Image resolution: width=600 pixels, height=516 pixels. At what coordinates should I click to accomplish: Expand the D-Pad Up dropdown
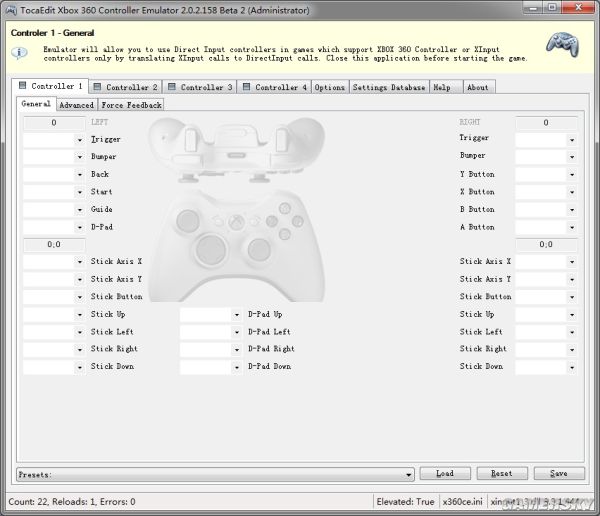point(237,315)
